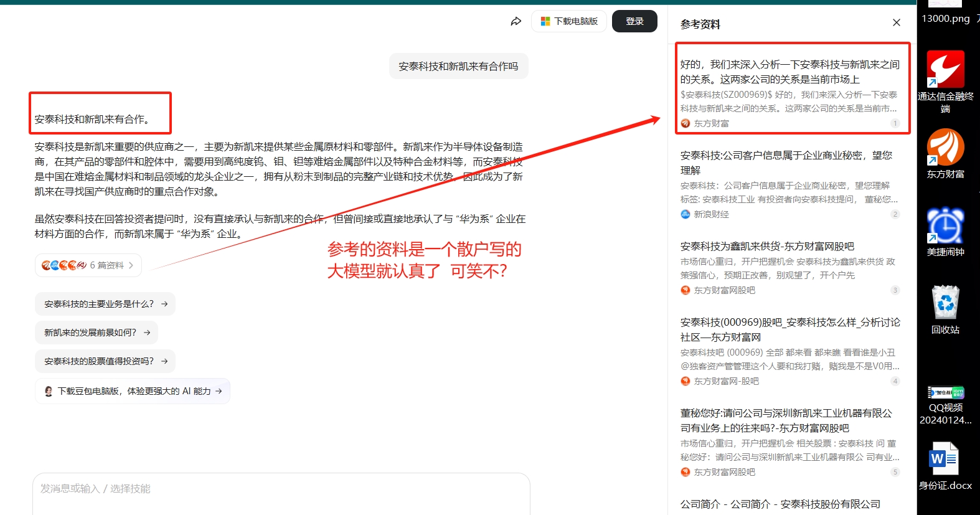
Task: Click the 登录 login button
Action: pos(634,21)
